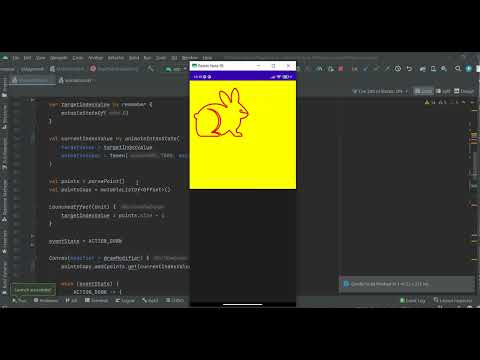
Task: Open the Favorites tool window on left edge
Action: coord(4,242)
